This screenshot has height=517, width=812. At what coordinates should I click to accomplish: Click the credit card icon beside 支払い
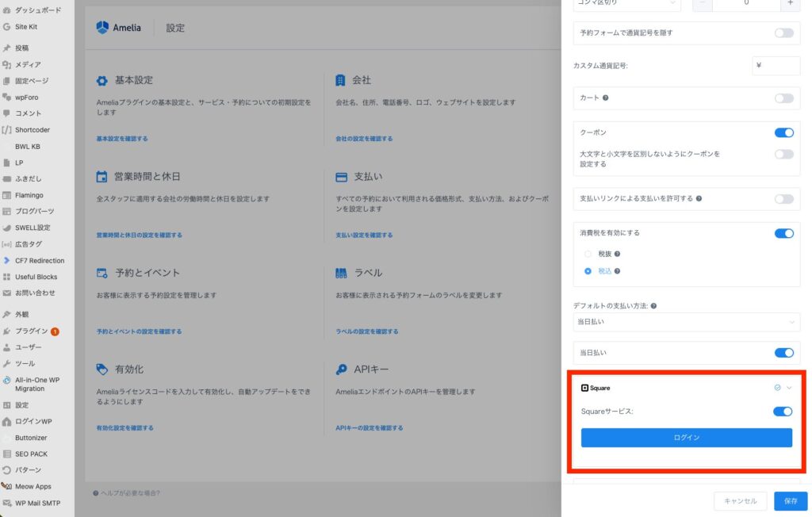pyautogui.click(x=341, y=177)
